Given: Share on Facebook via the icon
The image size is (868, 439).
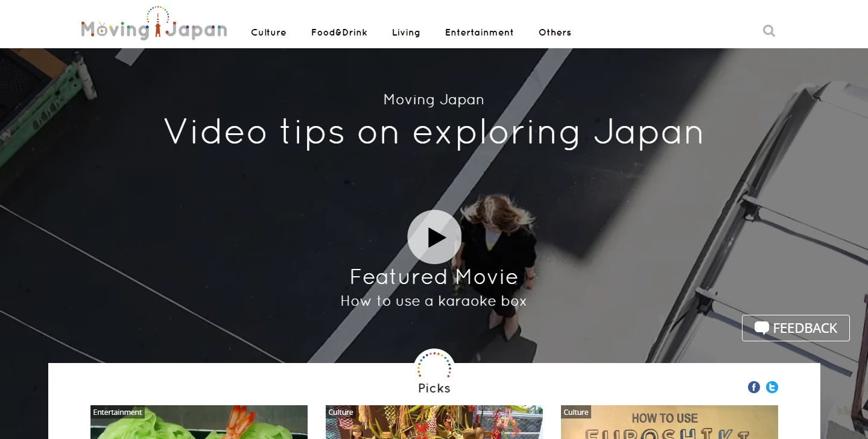Looking at the screenshot, I should click(754, 387).
